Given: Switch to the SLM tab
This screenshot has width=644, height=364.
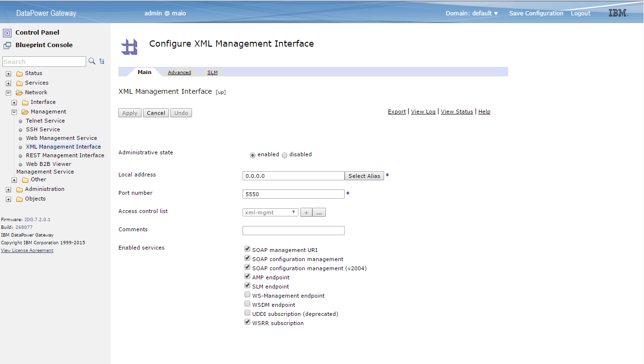Looking at the screenshot, I should (x=212, y=73).
